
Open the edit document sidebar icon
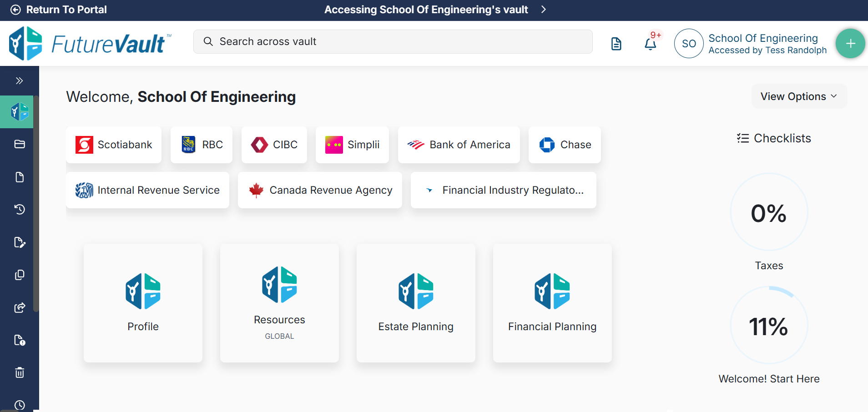tap(20, 242)
